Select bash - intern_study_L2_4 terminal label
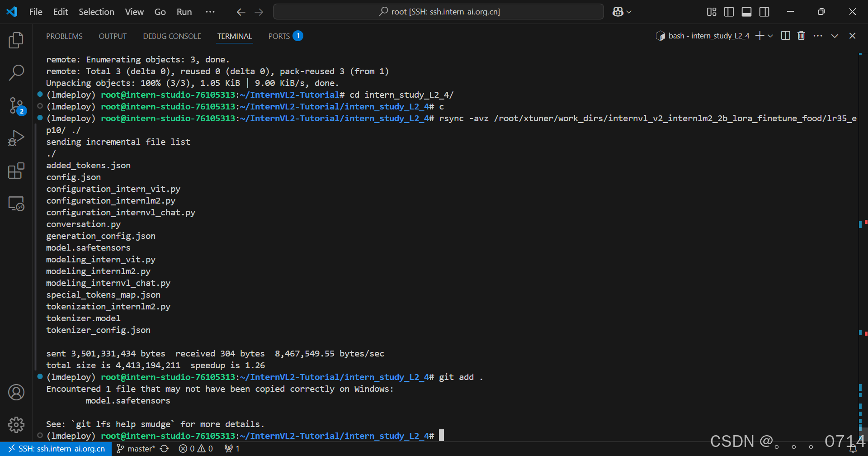This screenshot has width=868, height=456. pos(702,36)
